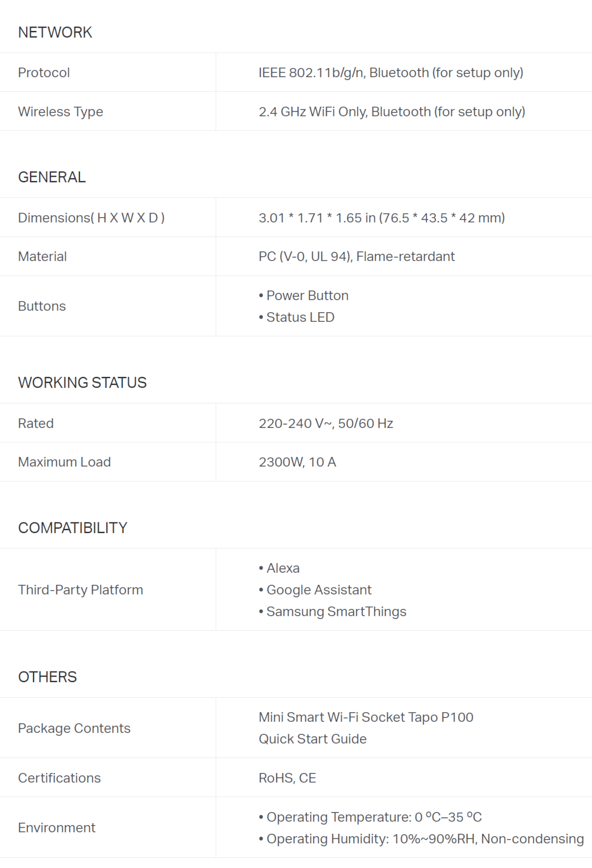Click the Maximum Load label

pos(64,462)
